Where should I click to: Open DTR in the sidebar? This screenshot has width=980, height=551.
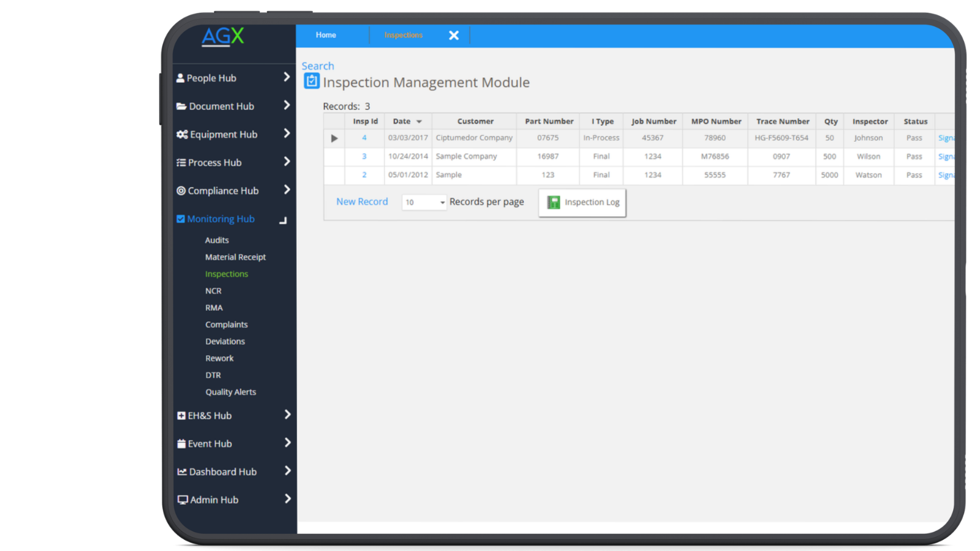(x=213, y=375)
